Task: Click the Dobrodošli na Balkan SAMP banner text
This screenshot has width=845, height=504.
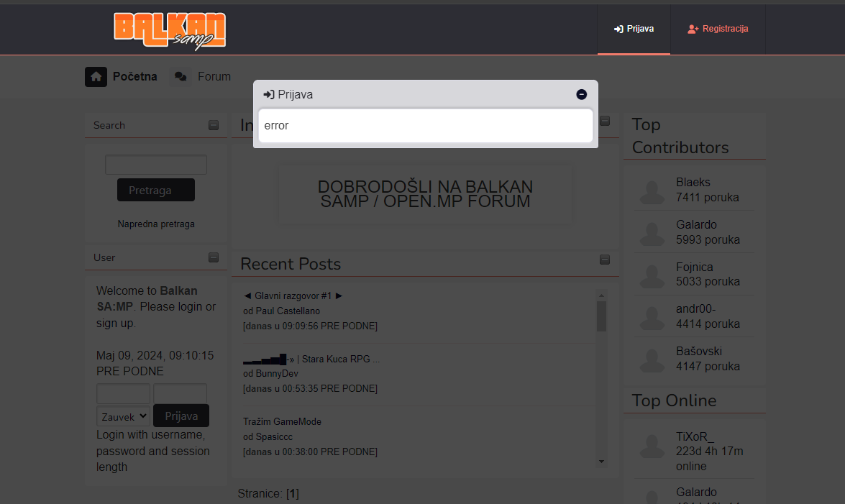Action: [x=425, y=194]
